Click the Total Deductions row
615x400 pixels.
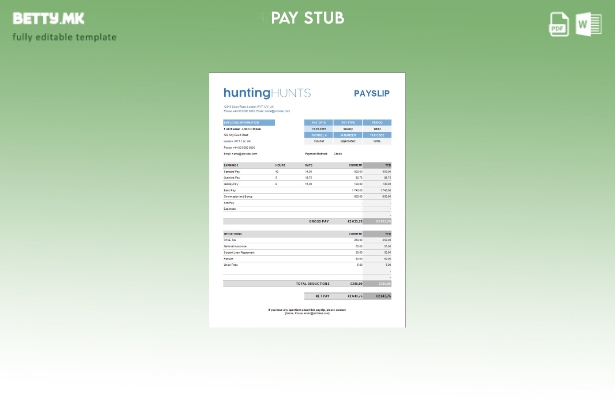click(x=307, y=283)
